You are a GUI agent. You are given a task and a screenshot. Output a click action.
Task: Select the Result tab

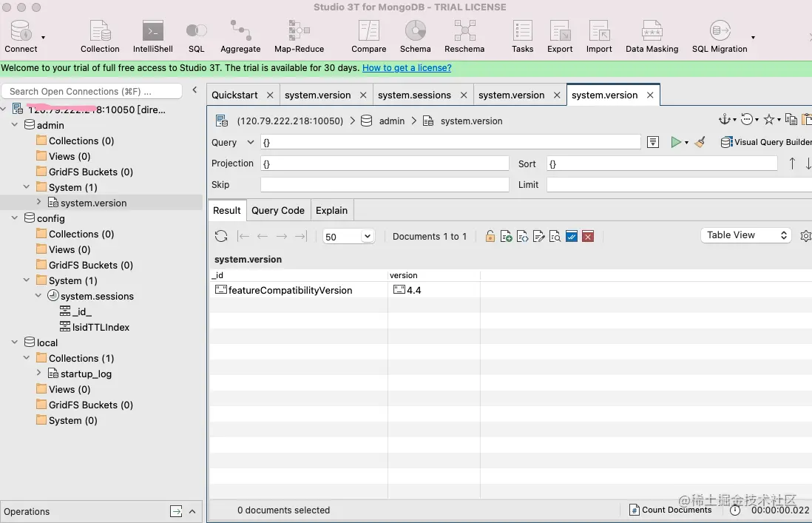click(x=227, y=210)
